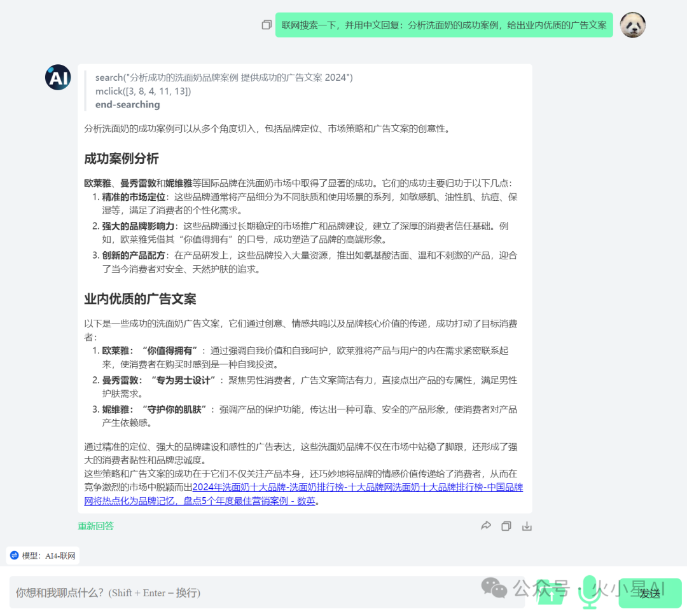Click the paragraph starting 通过精准的定位
Image resolution: width=687 pixels, height=616 pixels.
point(300,453)
